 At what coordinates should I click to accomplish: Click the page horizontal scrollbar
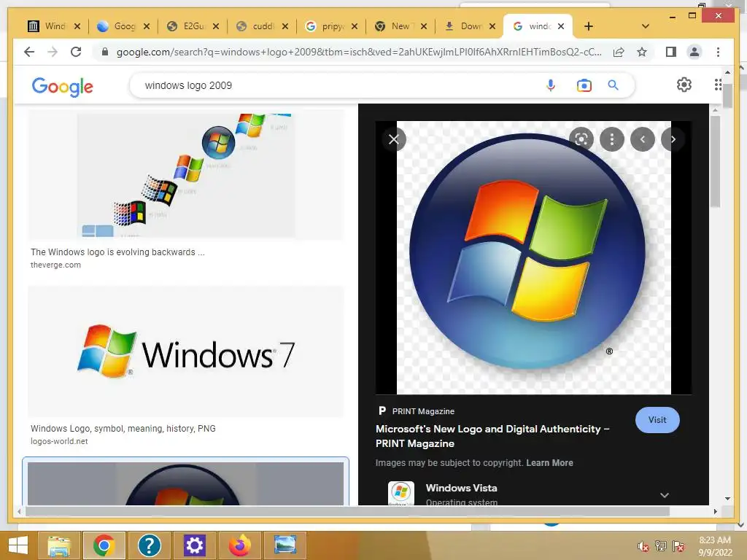(x=348, y=511)
